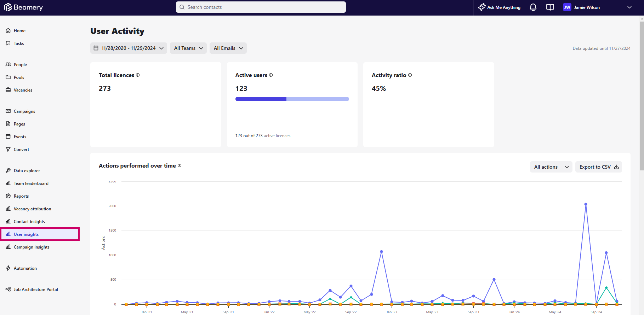Open Jamie Wilson account menu chevron
Image resolution: width=644 pixels, height=315 pixels.
click(x=629, y=7)
